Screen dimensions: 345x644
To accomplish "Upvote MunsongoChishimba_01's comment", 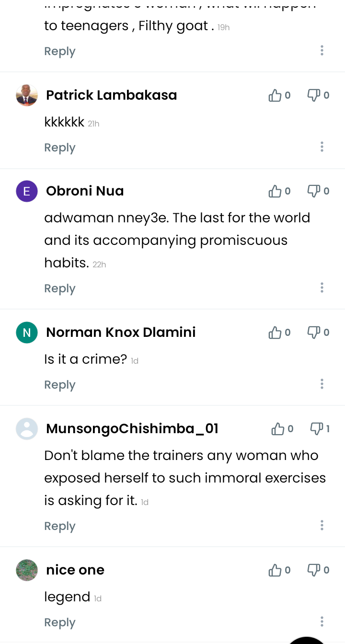I will (278, 429).
